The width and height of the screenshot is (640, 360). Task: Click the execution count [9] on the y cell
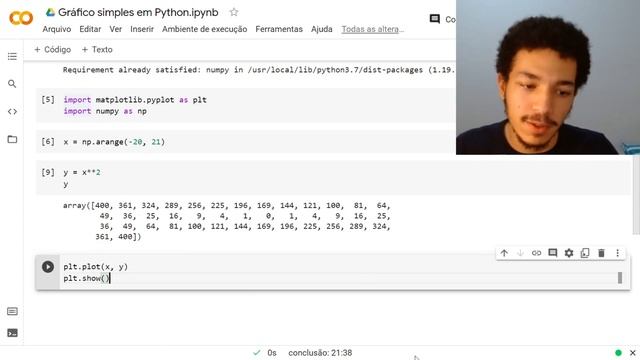(48, 172)
